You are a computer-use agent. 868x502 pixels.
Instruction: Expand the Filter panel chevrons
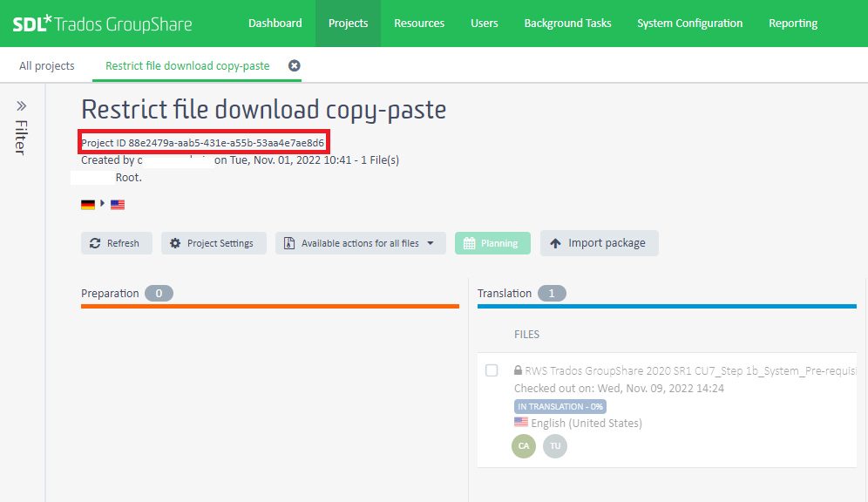tap(21, 105)
